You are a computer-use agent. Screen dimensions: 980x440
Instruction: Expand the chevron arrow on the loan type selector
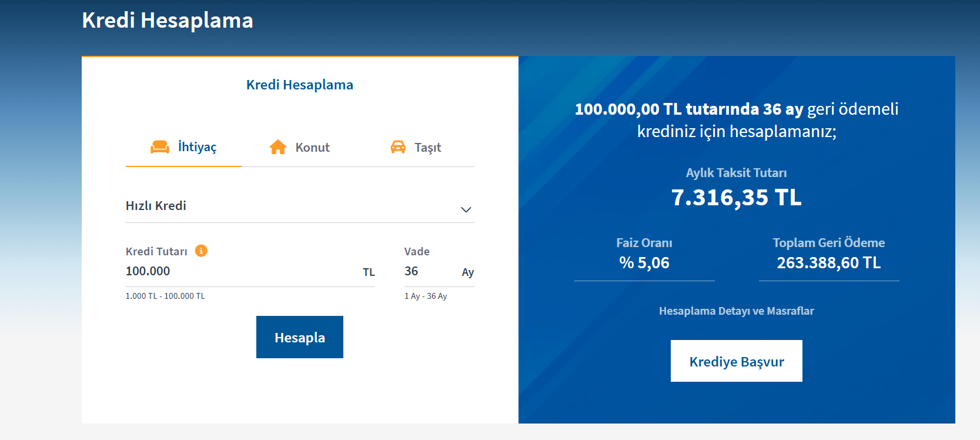(466, 210)
